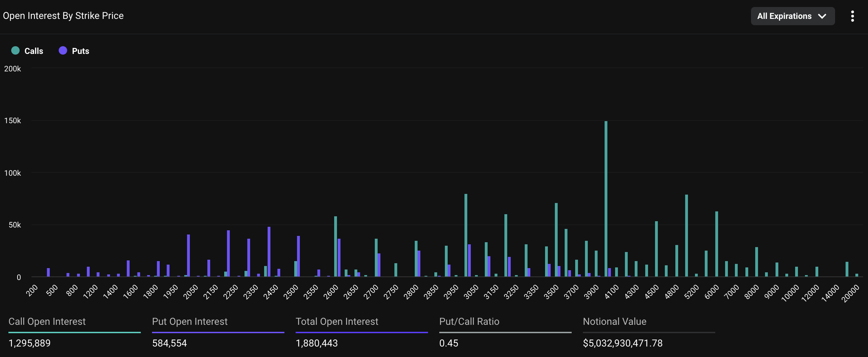Click the teal Calls legend dot
868x357 pixels.
tap(15, 51)
